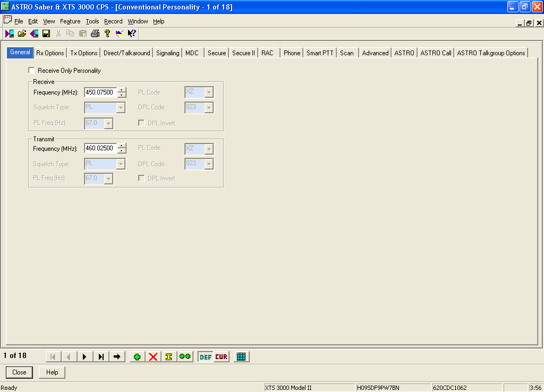544x392 pixels.
Task: Switch to Direct/Talkaround tab
Action: (126, 53)
